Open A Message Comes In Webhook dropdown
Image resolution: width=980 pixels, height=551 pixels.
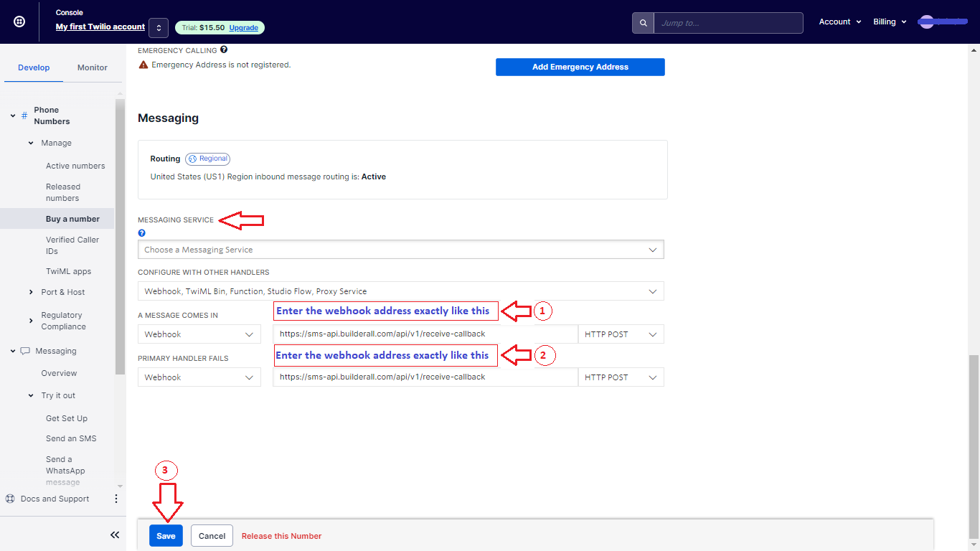click(x=199, y=334)
